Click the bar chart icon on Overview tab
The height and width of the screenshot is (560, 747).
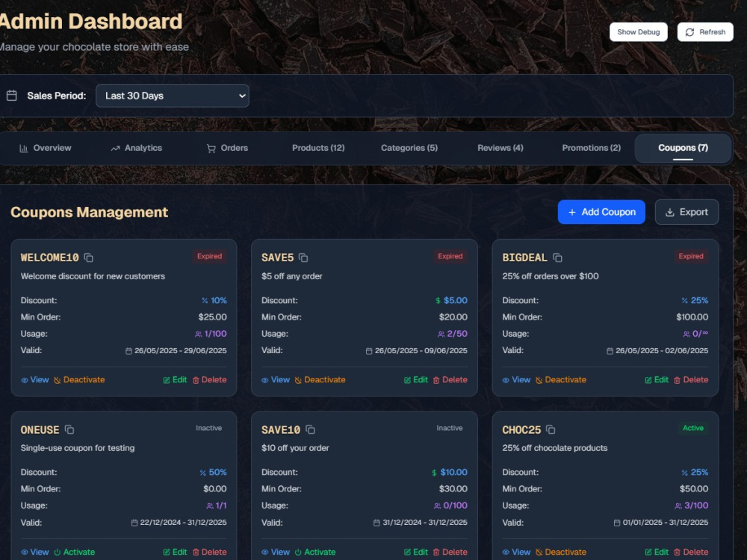(23, 149)
